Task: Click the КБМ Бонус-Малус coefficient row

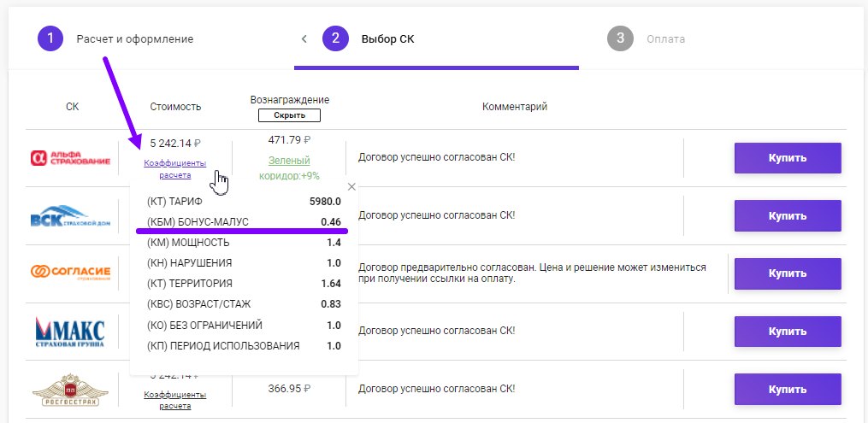Action: click(244, 222)
